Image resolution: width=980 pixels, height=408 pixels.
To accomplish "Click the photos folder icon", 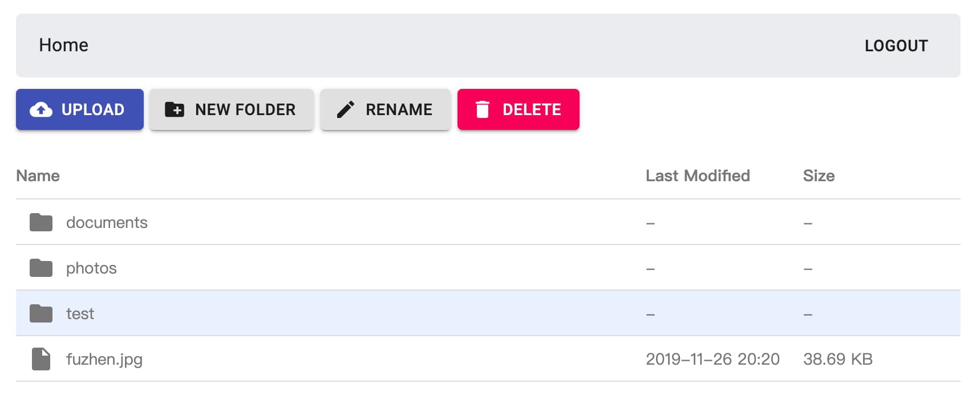I will point(41,268).
